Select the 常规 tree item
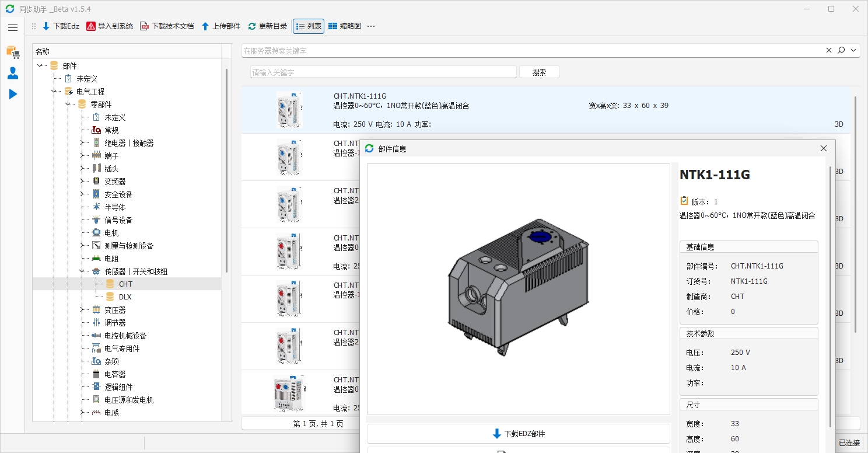This screenshot has width=868, height=453. (111, 130)
